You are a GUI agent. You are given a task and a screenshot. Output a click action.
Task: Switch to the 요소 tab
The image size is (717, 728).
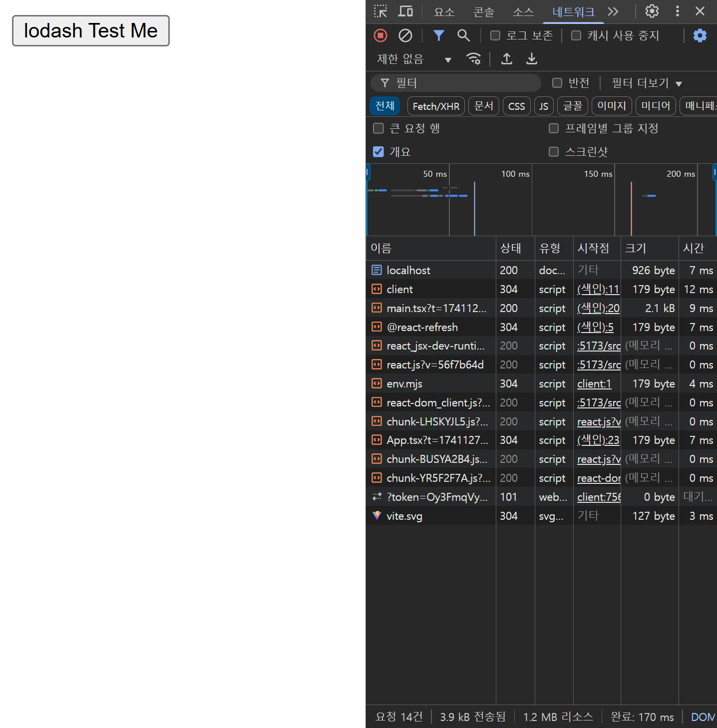point(444,11)
